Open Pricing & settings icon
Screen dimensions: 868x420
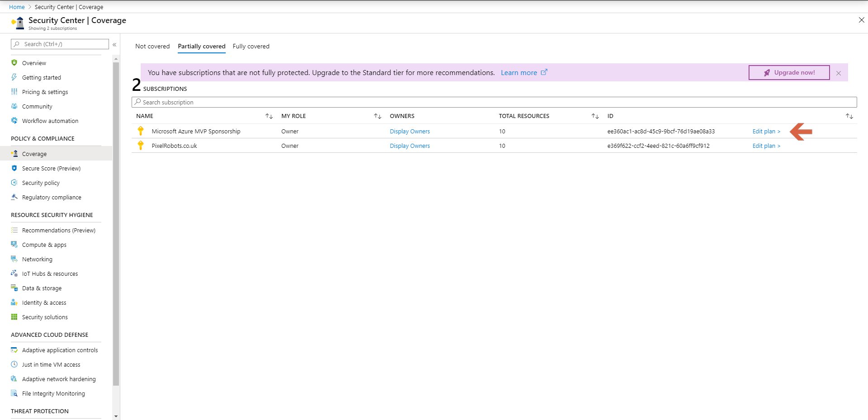(x=14, y=92)
